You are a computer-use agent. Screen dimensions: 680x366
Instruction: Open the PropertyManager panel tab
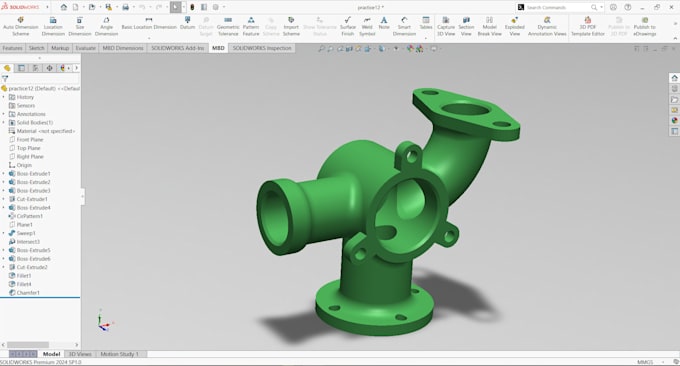click(21, 68)
